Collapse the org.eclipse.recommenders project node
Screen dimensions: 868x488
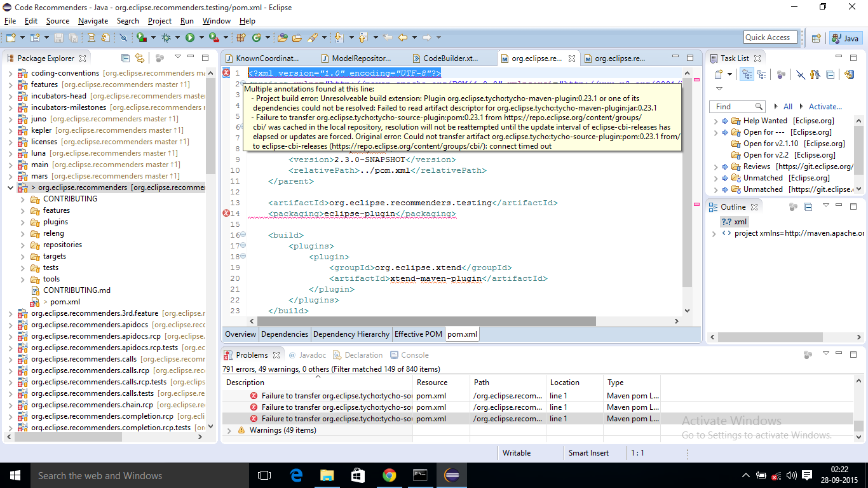[x=10, y=187]
